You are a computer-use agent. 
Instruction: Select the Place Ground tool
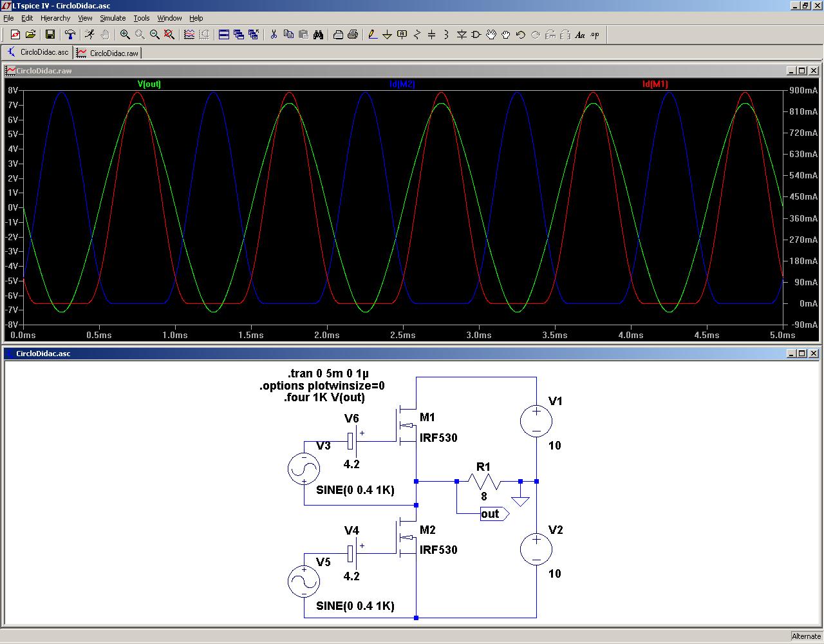[388, 35]
